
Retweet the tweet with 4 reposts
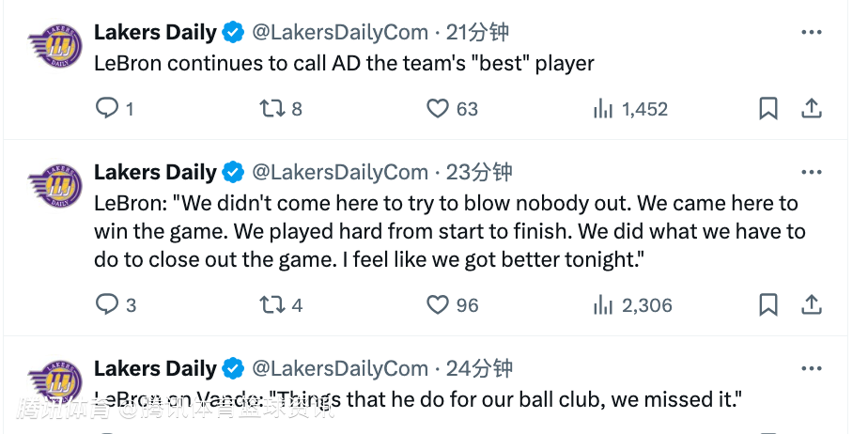271,304
